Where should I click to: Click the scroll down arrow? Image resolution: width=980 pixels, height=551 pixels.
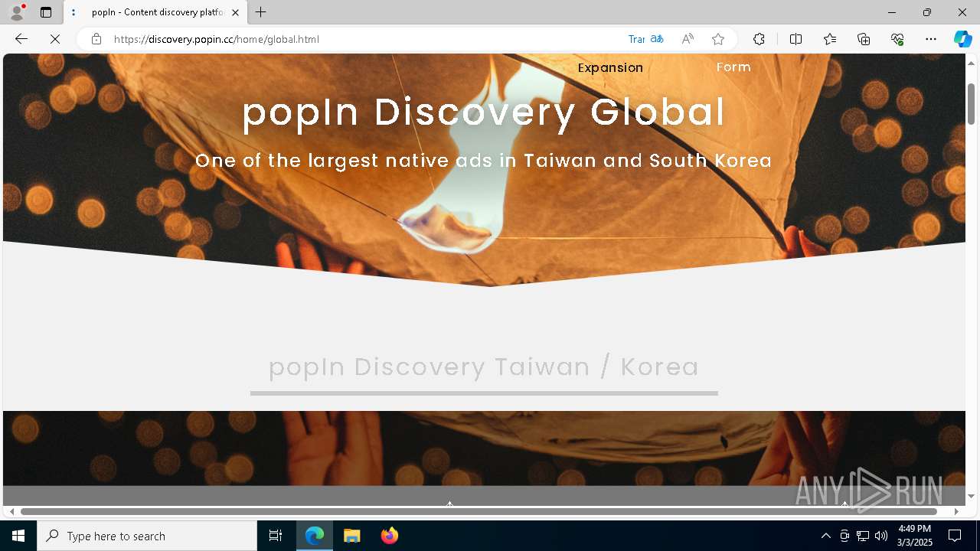[x=971, y=497]
